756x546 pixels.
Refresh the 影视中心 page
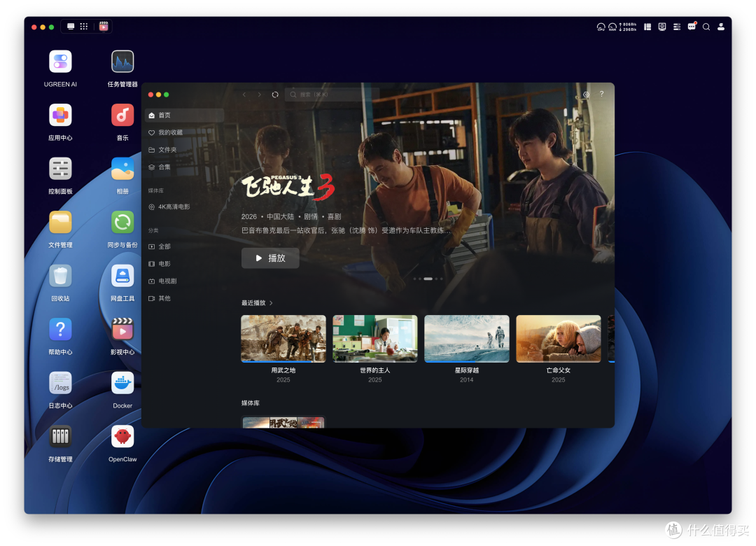pyautogui.click(x=275, y=94)
